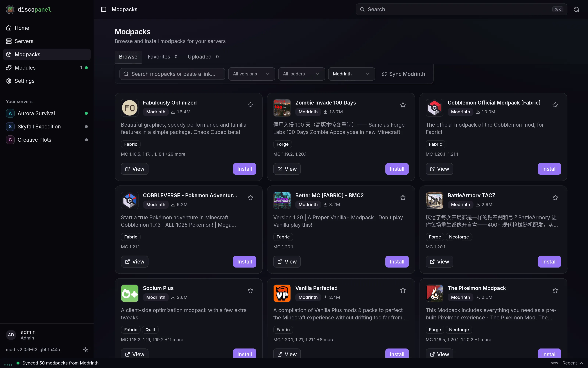Install Cobblemon Official Modpack
The width and height of the screenshot is (588, 368).
click(x=549, y=169)
